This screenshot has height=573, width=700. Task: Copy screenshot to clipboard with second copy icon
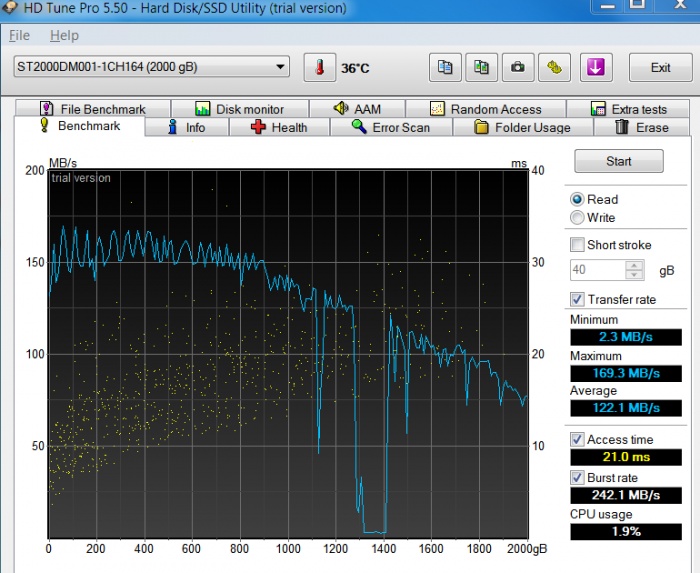pos(481,68)
